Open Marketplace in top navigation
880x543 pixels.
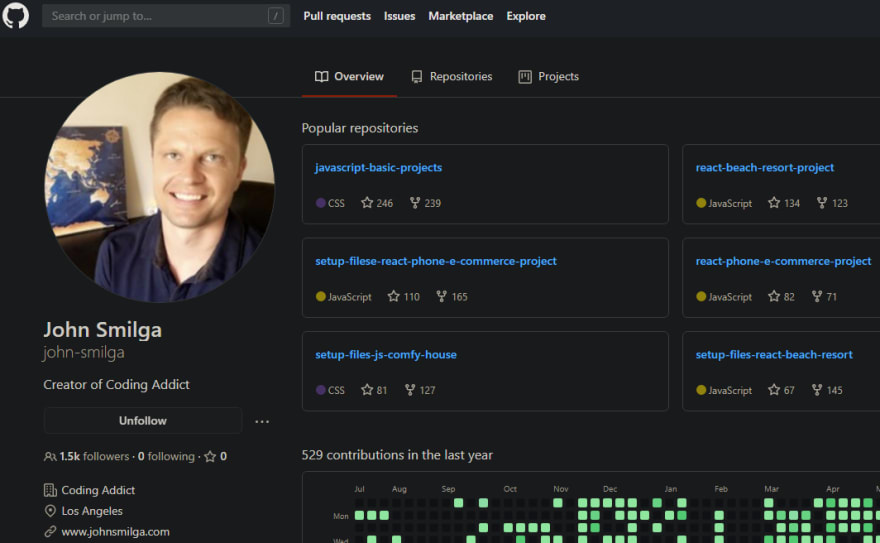pyautogui.click(x=460, y=16)
